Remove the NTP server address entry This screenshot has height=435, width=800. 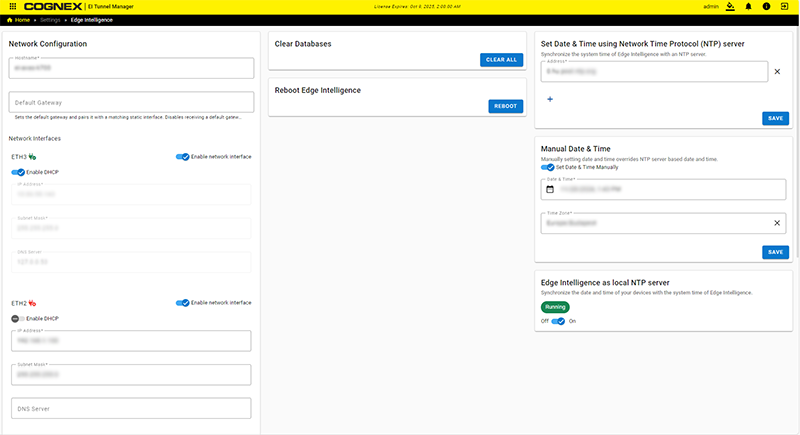click(777, 71)
